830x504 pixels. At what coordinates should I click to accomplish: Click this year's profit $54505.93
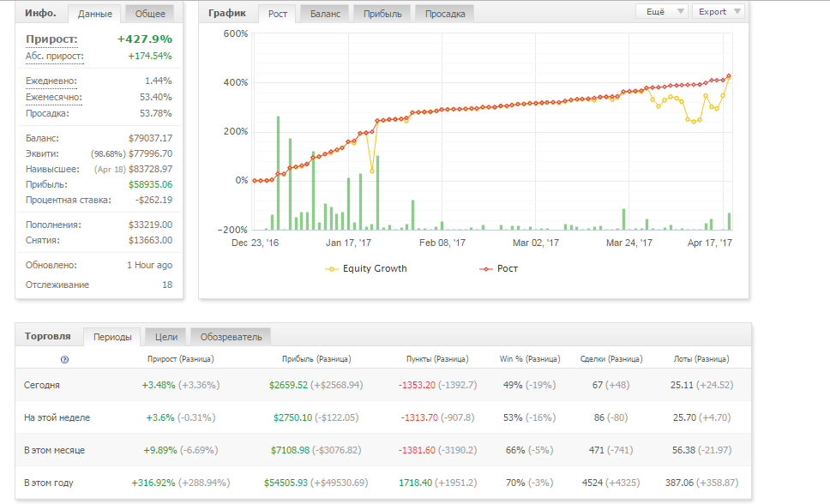click(x=286, y=483)
